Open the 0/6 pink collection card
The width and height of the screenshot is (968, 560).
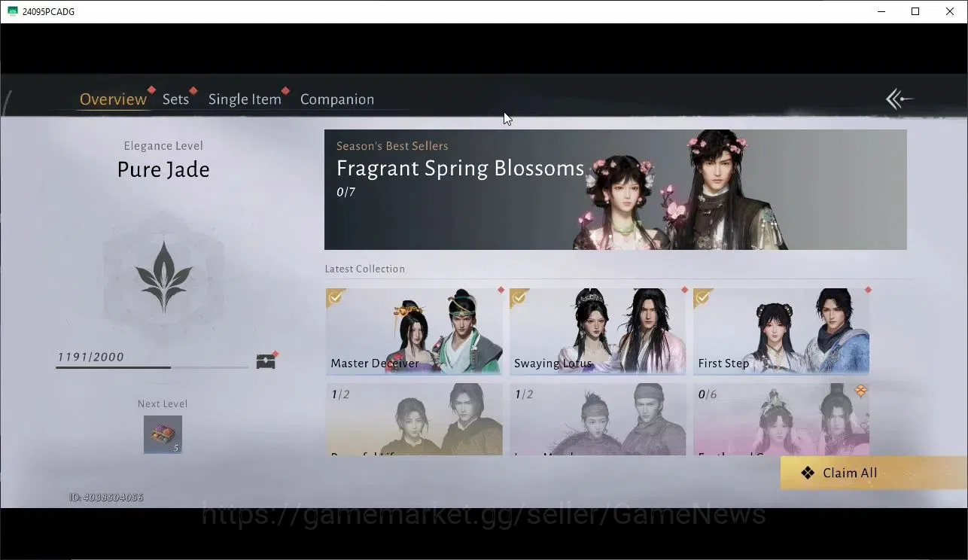coord(781,419)
